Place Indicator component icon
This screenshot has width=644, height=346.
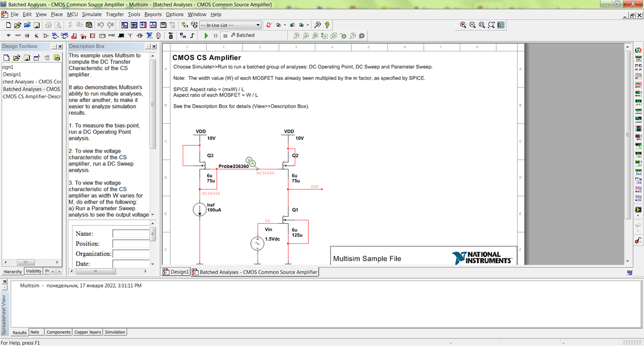point(93,36)
